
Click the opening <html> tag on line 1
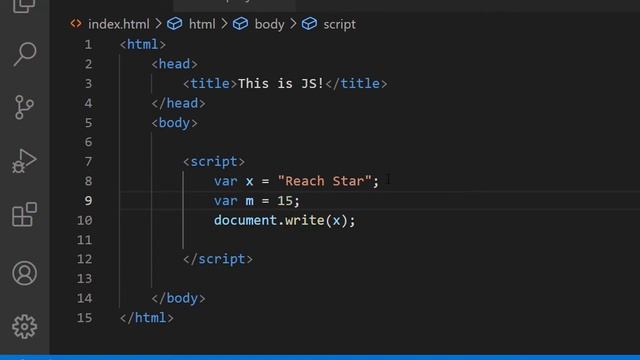click(x=143, y=44)
